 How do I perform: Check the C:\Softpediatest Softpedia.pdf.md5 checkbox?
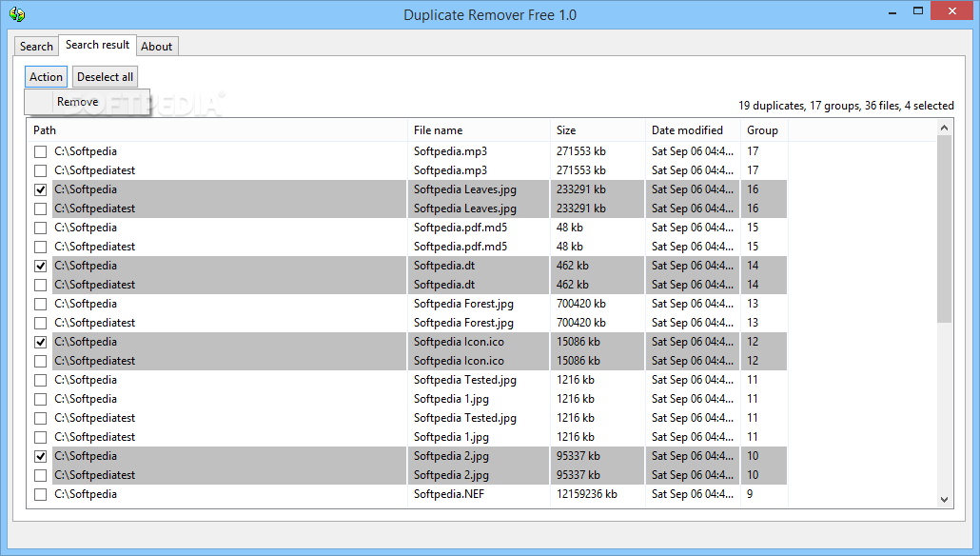tap(41, 247)
